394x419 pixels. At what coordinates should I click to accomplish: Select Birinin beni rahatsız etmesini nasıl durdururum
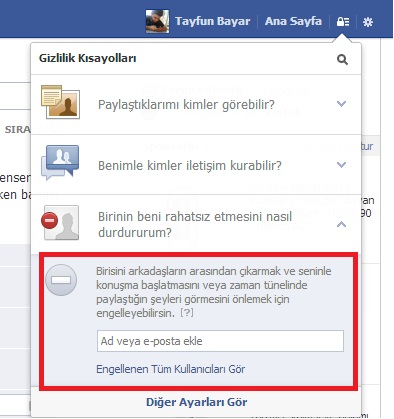[196, 224]
